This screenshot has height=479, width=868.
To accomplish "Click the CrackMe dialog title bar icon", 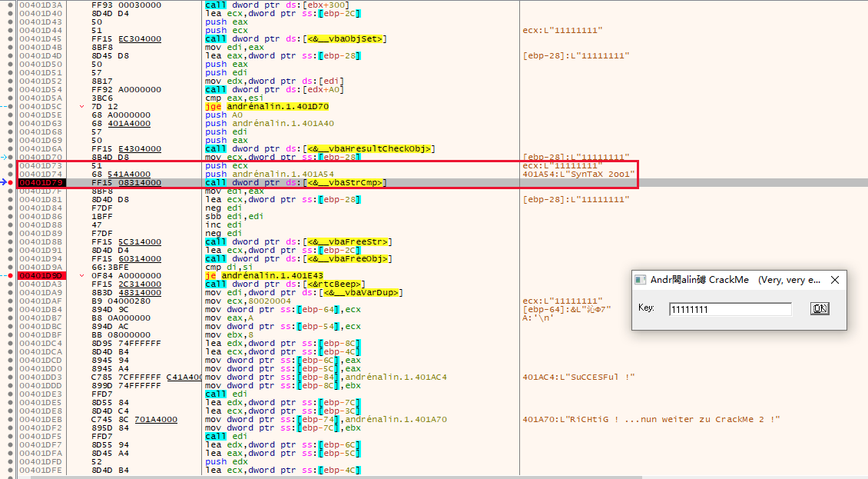I will (641, 280).
